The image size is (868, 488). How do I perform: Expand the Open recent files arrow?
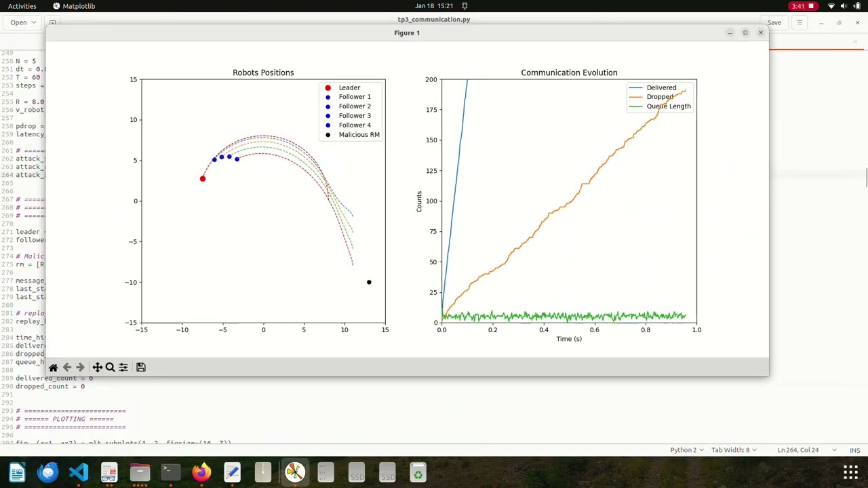pyautogui.click(x=33, y=22)
